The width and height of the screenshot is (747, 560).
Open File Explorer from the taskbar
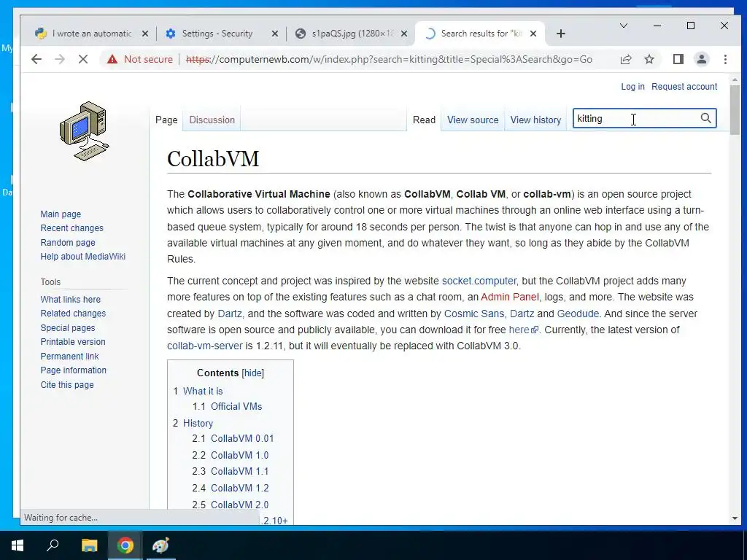tap(89, 545)
